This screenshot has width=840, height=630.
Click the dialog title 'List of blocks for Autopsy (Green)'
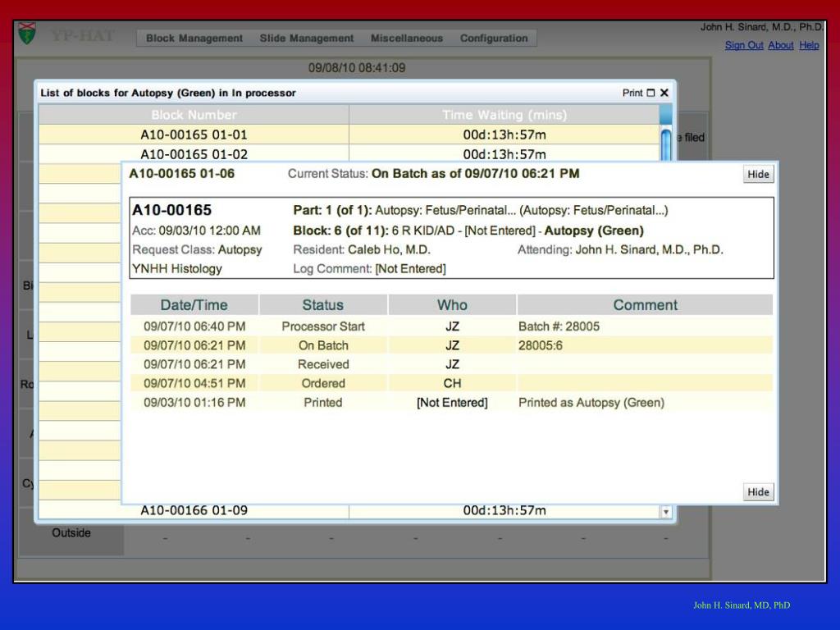coord(168,93)
